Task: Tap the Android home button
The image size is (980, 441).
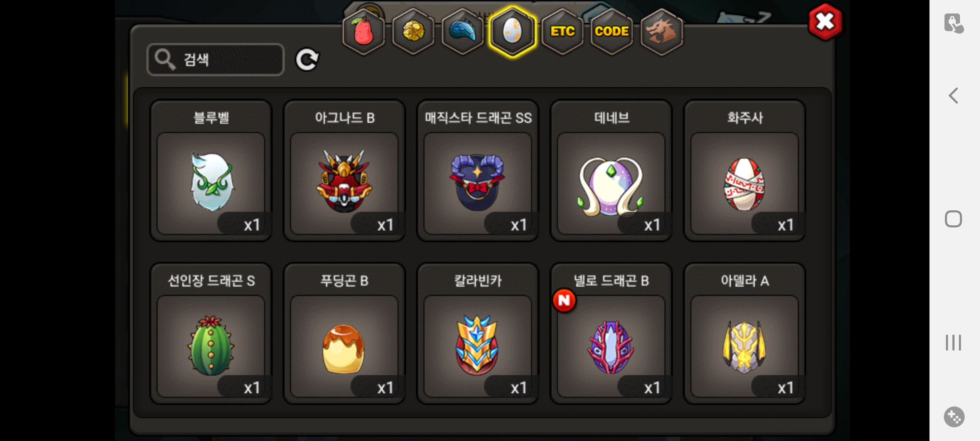Action: tap(953, 219)
